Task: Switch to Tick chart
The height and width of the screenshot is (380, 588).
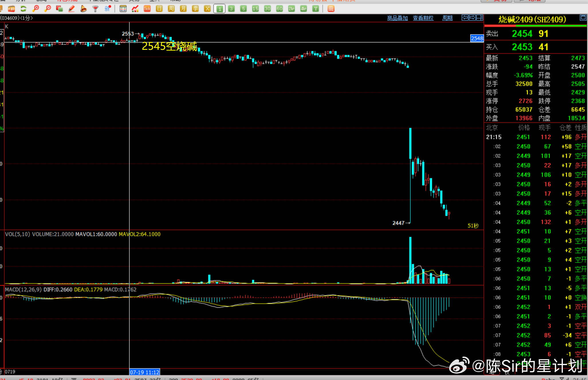Action: pos(147,9)
